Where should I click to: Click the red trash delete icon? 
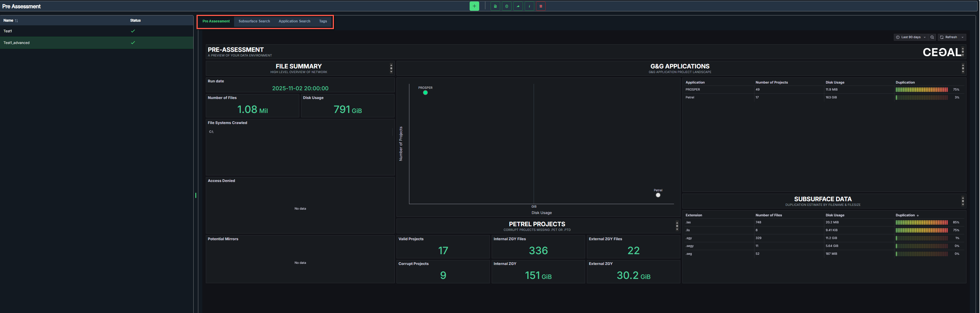[541, 6]
